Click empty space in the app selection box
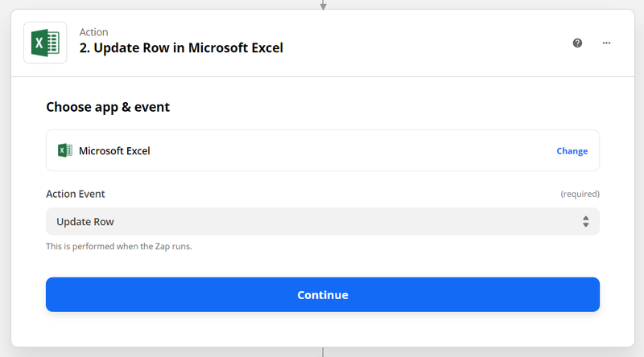 [x=346, y=150]
